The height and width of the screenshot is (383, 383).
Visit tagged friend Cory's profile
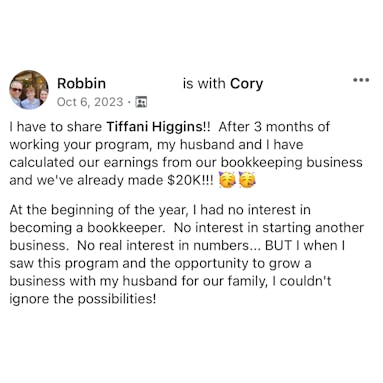coord(246,84)
